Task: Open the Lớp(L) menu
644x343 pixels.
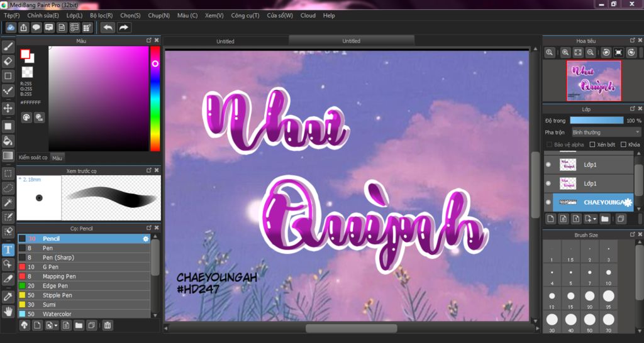Action: click(x=74, y=16)
